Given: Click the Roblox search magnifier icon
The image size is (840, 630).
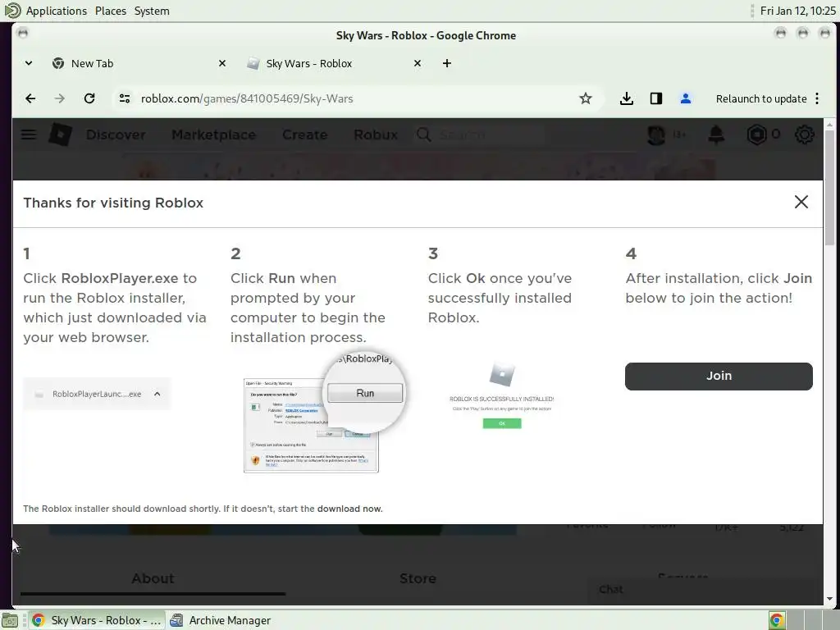Looking at the screenshot, I should pos(424,135).
